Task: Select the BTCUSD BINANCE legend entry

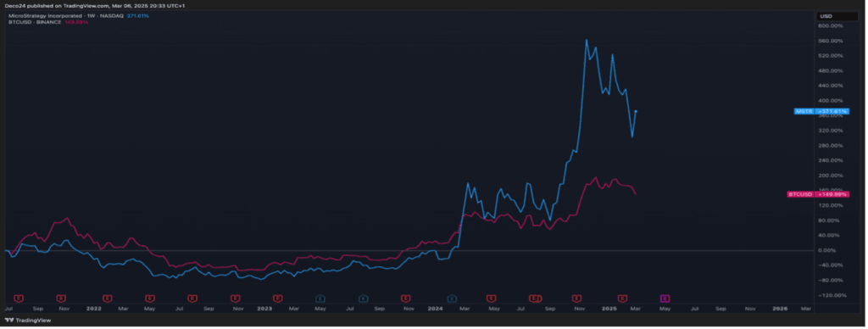Action: coord(35,22)
